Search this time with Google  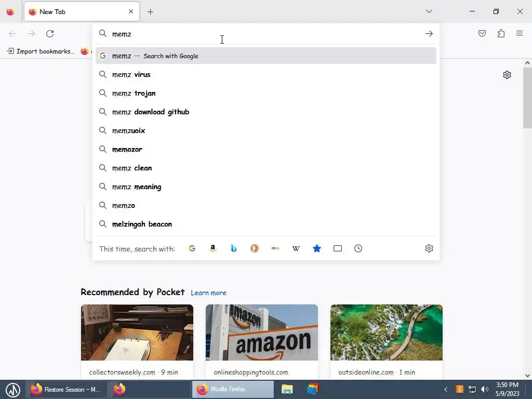tap(192, 248)
